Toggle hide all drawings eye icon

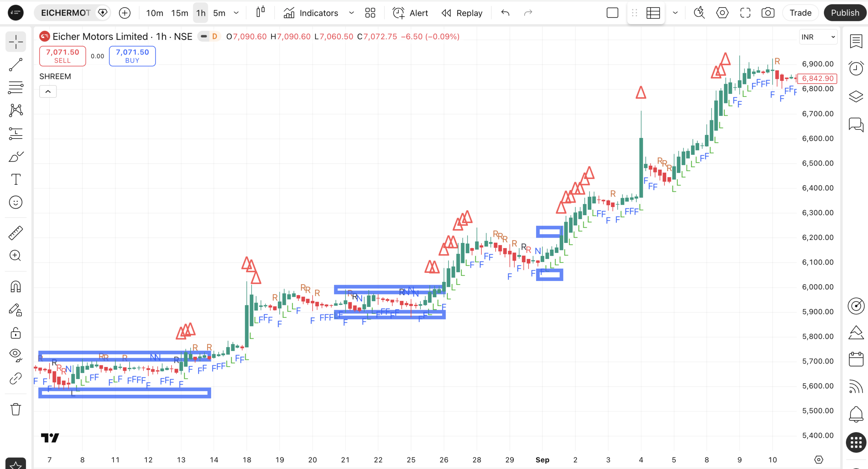point(16,355)
